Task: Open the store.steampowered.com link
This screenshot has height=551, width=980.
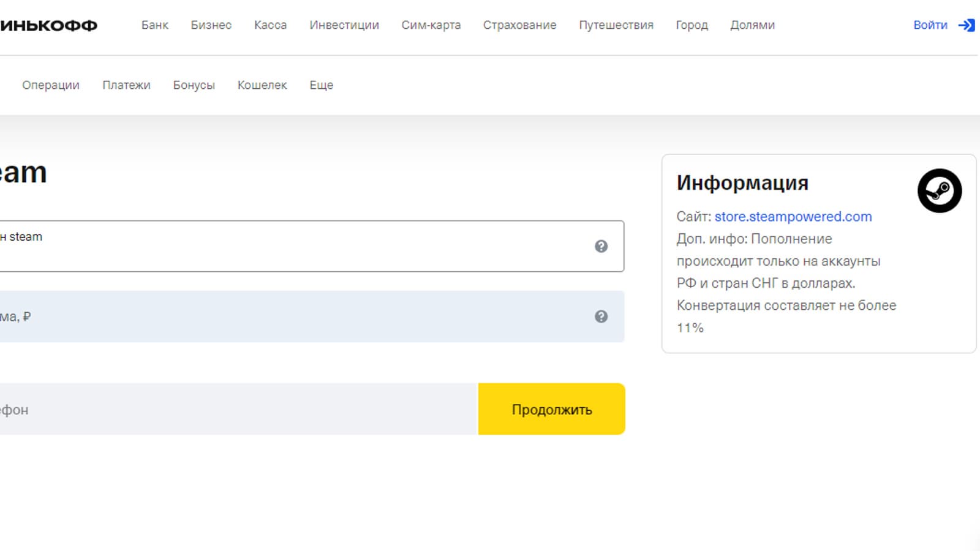Action: click(x=793, y=217)
